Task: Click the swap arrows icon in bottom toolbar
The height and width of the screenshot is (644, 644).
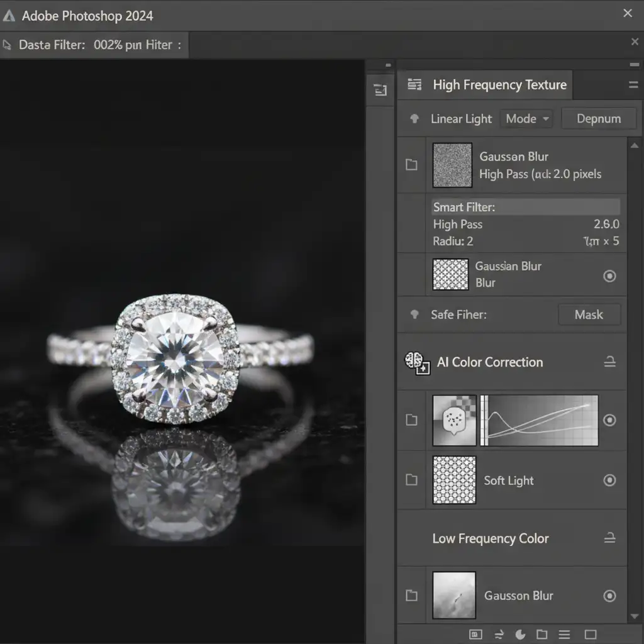Action: click(499, 634)
